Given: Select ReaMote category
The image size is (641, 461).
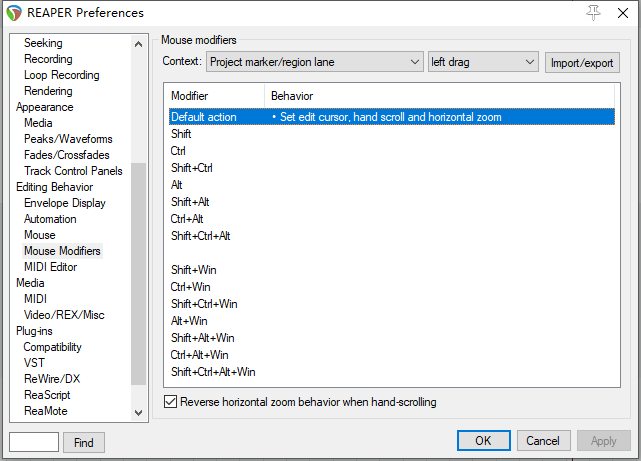Looking at the screenshot, I should 45,411.
